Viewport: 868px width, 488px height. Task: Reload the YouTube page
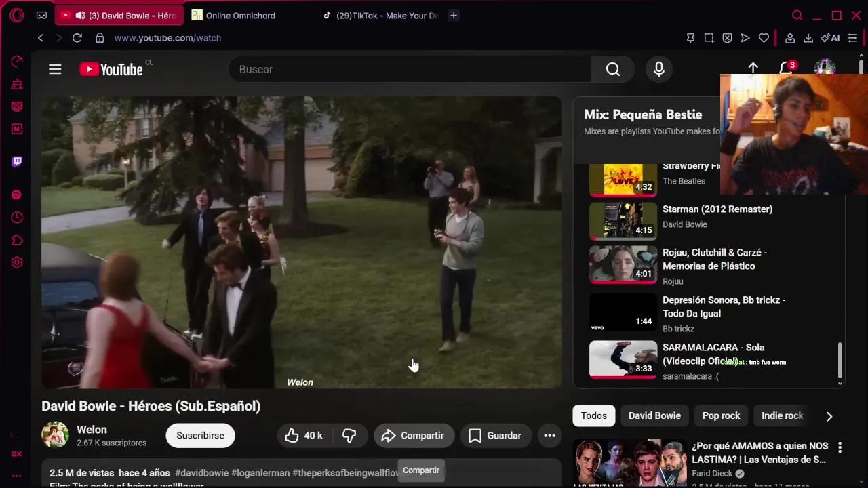[x=77, y=38]
